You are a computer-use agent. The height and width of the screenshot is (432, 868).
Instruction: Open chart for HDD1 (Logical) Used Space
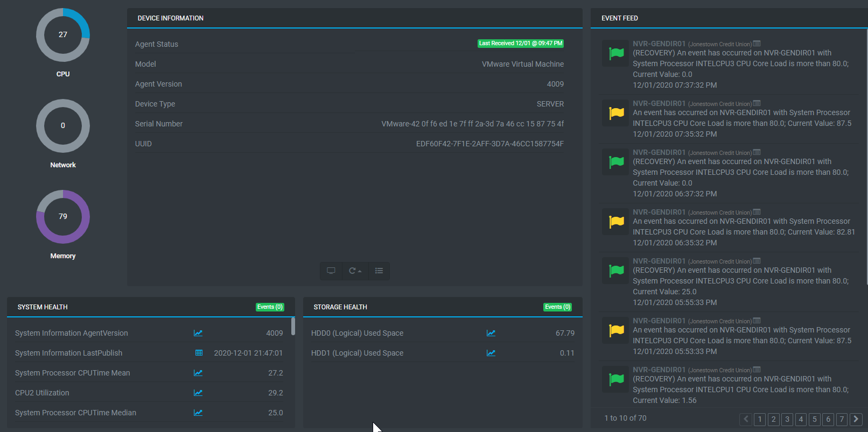coord(491,353)
